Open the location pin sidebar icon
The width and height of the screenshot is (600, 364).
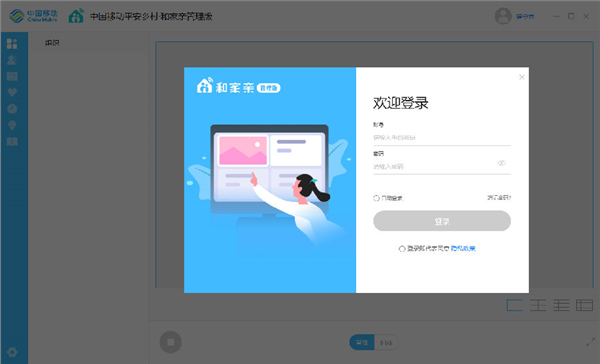tap(12, 125)
